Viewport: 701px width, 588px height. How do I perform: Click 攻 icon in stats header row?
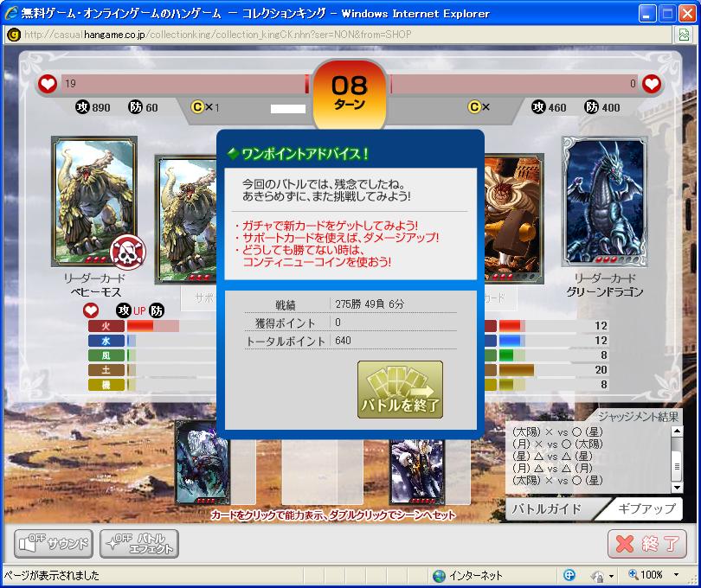[x=124, y=310]
